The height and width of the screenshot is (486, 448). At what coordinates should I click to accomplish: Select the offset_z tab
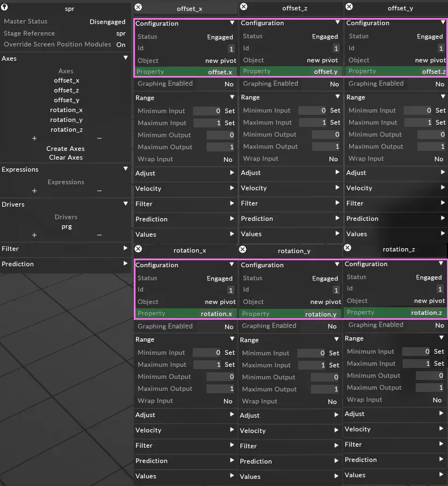click(295, 8)
